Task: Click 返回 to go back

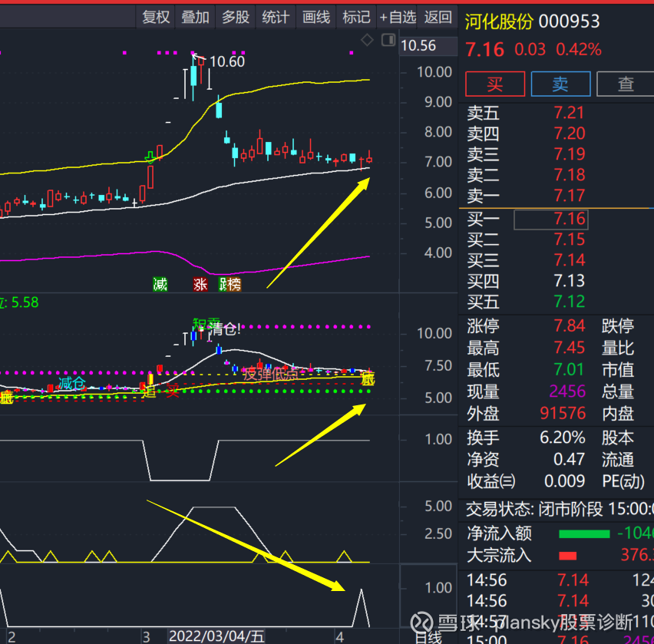Action: click(x=437, y=17)
